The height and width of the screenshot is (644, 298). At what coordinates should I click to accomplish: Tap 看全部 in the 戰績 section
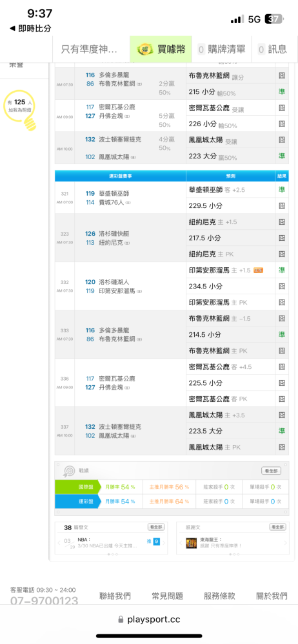click(x=272, y=471)
